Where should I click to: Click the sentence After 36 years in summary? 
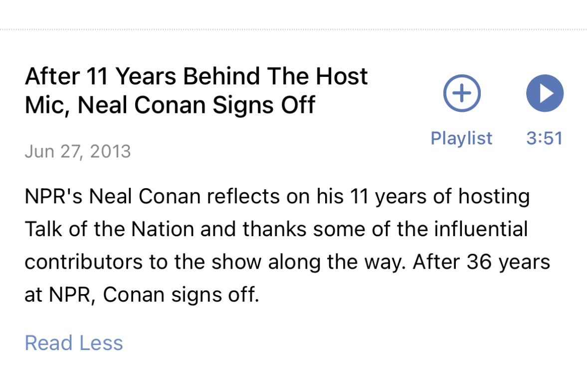pos(481,262)
